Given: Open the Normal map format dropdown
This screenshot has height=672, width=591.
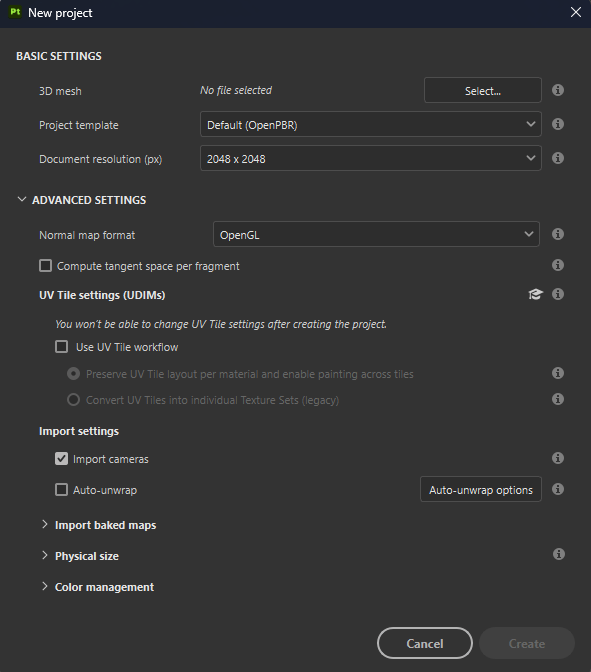Looking at the screenshot, I should 376,234.
